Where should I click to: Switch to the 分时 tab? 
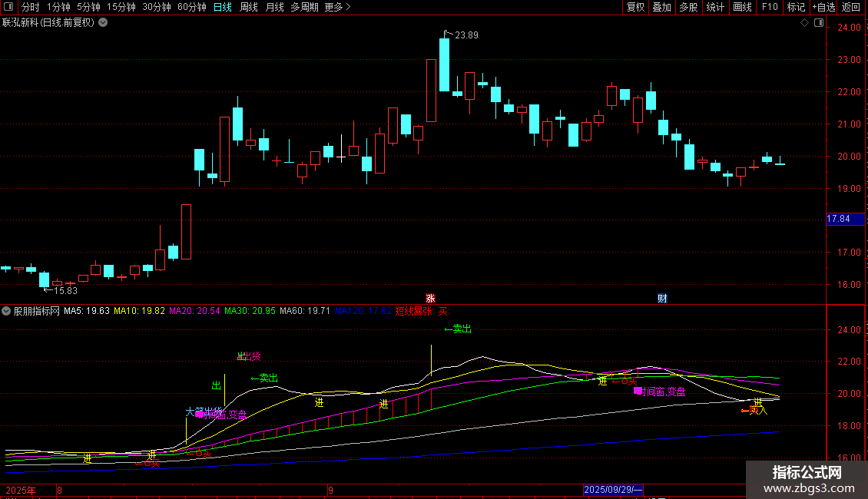pyautogui.click(x=31, y=7)
